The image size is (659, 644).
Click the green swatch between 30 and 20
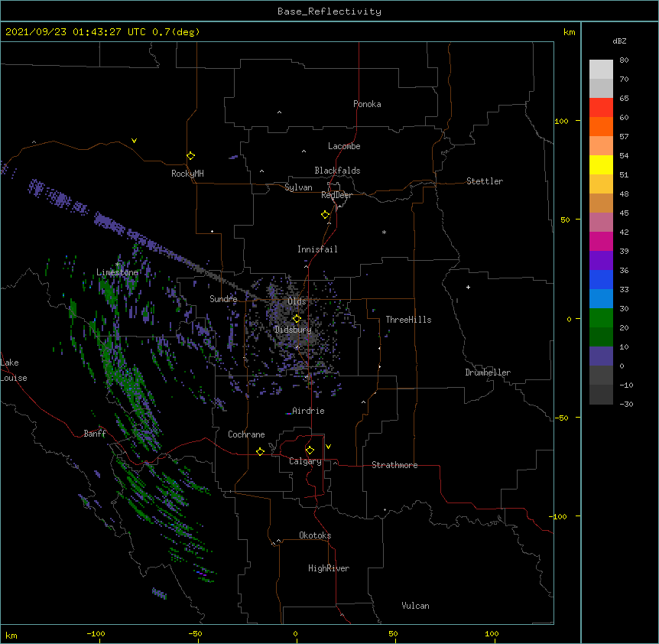pyautogui.click(x=601, y=318)
